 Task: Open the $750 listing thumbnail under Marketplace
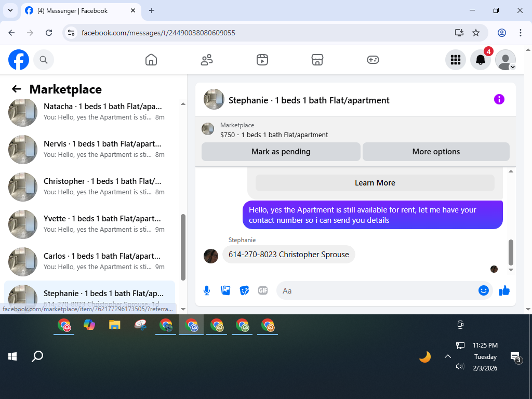(208, 129)
